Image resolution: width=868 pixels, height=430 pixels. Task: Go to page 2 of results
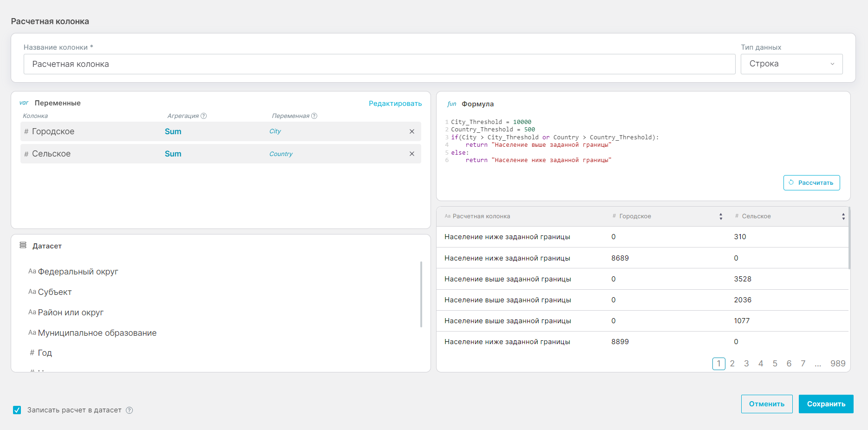732,364
